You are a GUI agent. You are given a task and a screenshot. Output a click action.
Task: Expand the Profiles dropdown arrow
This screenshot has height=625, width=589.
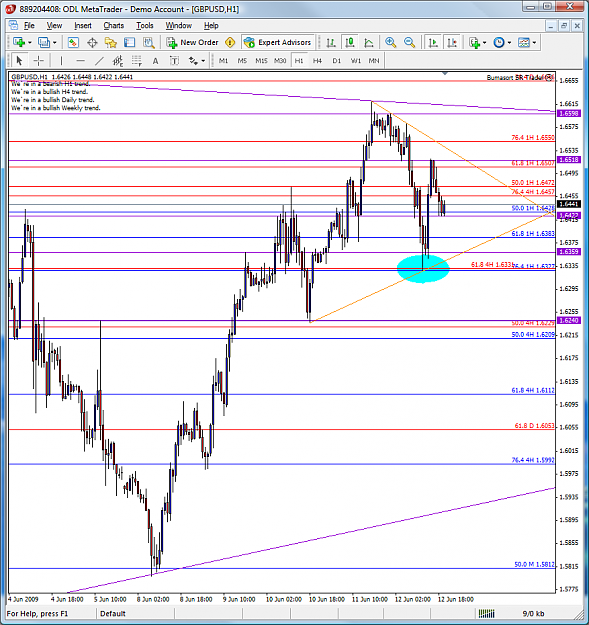55,42
